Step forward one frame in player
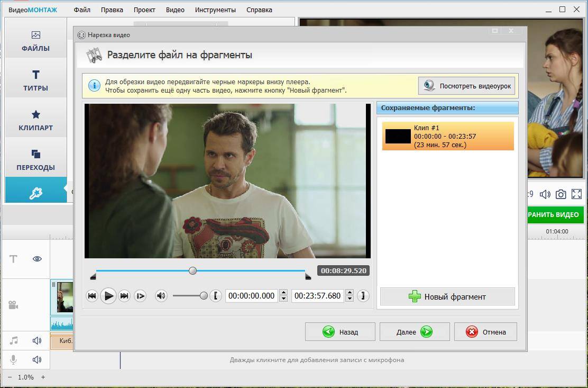 point(140,296)
